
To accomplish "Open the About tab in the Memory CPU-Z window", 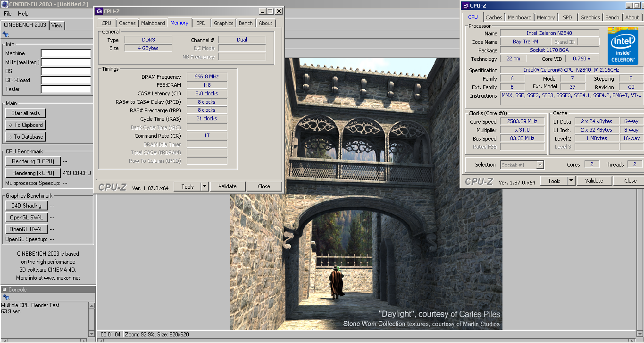I will [266, 23].
